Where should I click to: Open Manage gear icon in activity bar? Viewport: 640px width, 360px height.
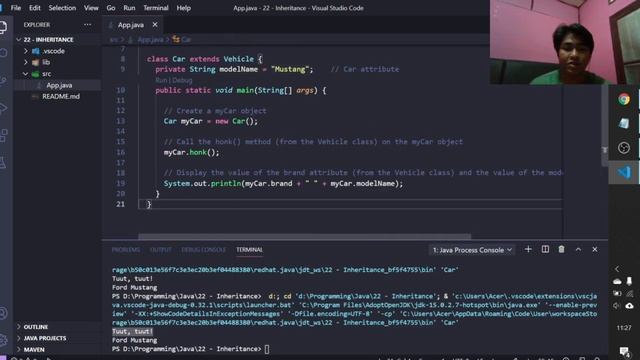tap(3, 340)
